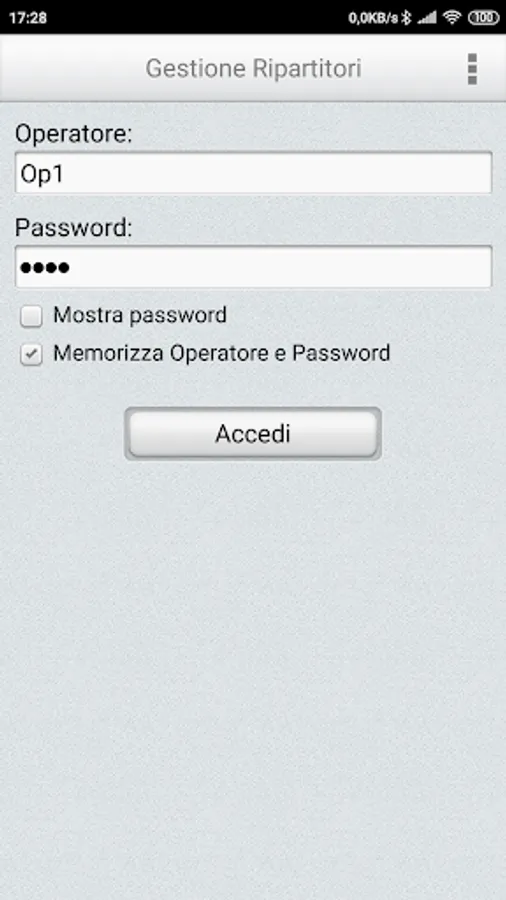Screen dimensions: 506x900
Task: Click the Operatore: label
Action: click(x=73, y=134)
